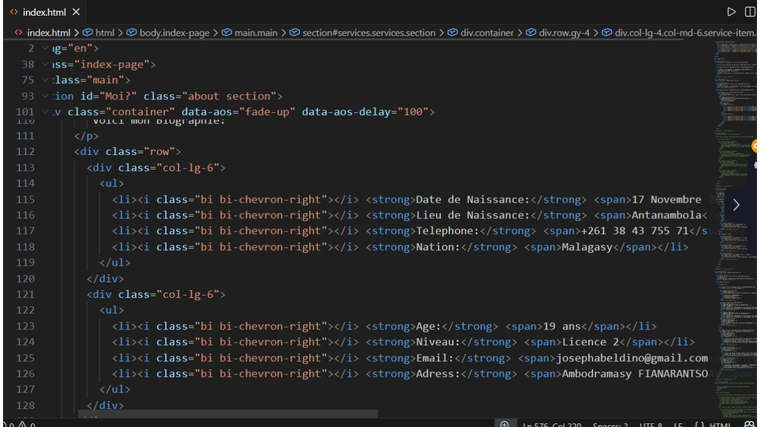The image size is (760, 427).
Task: Click index.html in the breadcrumb path
Action: pos(48,33)
